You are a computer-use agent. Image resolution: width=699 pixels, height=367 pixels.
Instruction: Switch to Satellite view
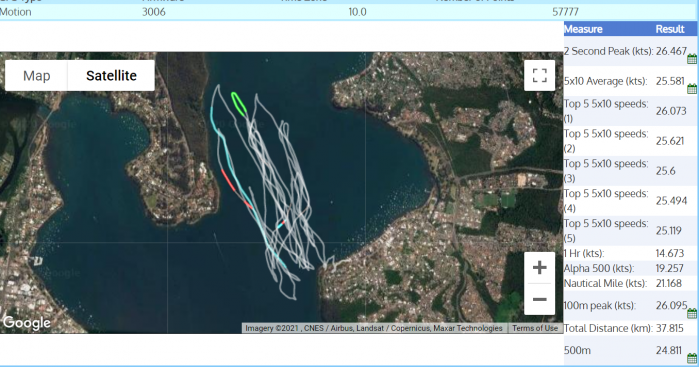pyautogui.click(x=111, y=76)
